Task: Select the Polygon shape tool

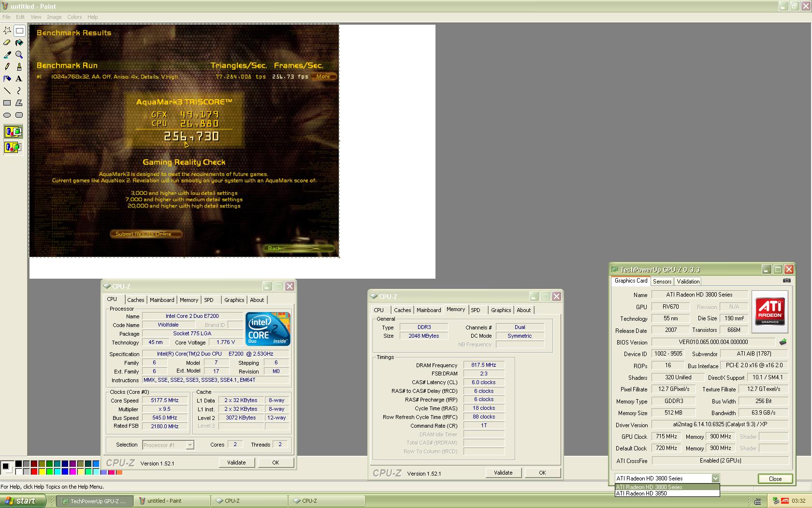Action: point(19,103)
